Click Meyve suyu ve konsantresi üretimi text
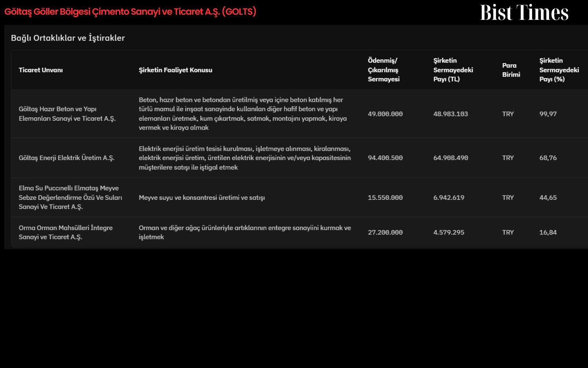This screenshot has width=588, height=368. [202, 198]
